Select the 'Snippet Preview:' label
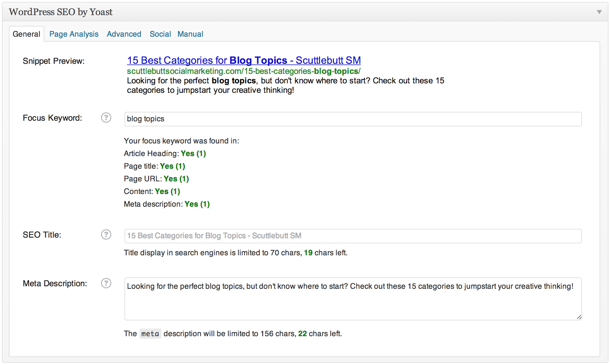611x364 pixels. [53, 61]
